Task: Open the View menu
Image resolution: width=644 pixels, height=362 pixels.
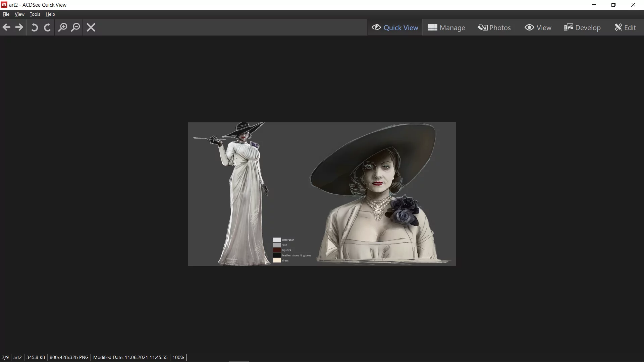Action: point(19,14)
